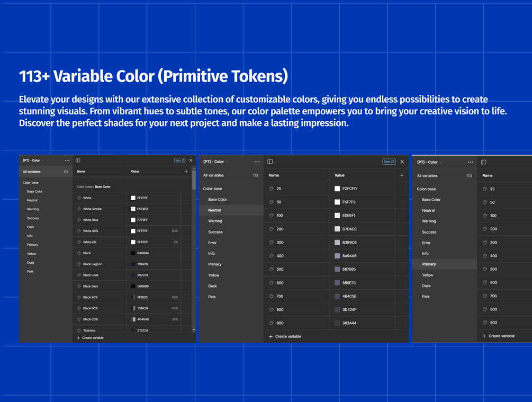
Task: Select All variables in right panel
Action: 445,175
